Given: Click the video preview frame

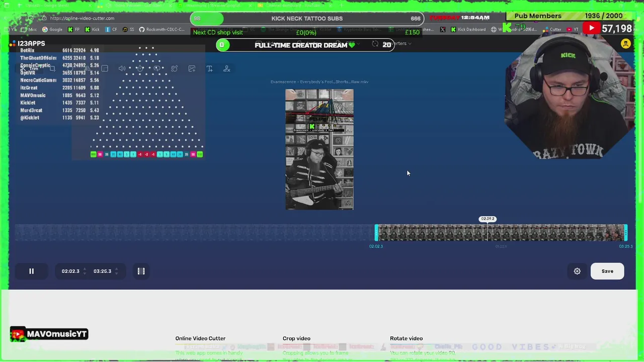Looking at the screenshot, I should tap(319, 149).
